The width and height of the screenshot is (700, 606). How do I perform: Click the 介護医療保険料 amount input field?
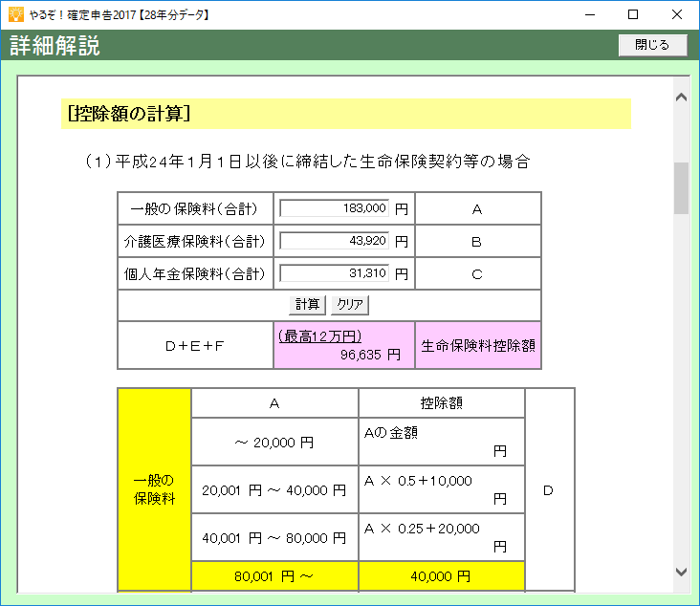click(x=335, y=241)
